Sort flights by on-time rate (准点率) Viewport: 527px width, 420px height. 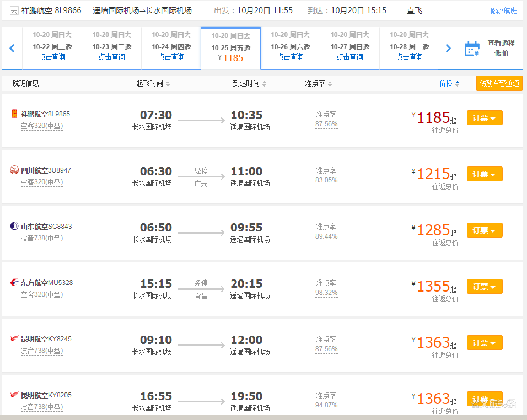pyautogui.click(x=319, y=84)
